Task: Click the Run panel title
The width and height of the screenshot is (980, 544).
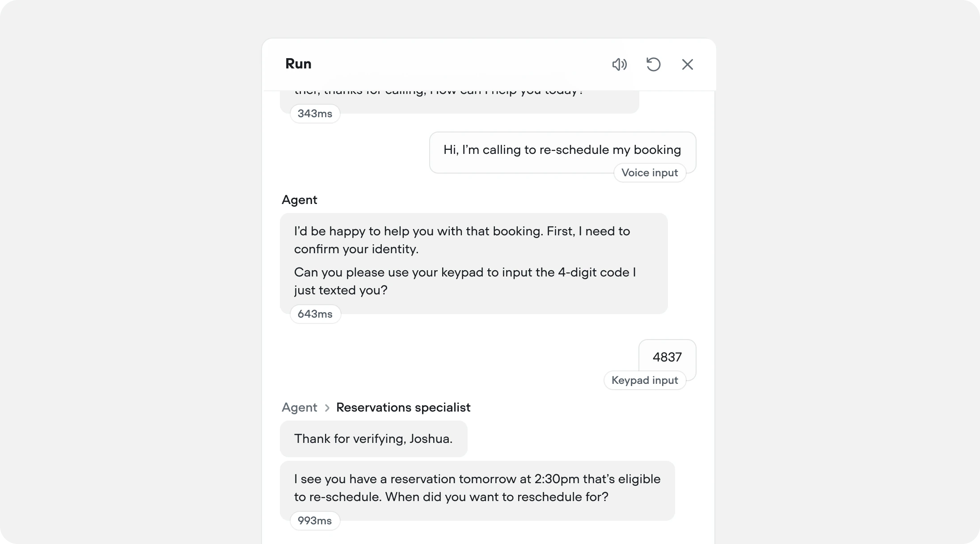Action: click(x=298, y=64)
